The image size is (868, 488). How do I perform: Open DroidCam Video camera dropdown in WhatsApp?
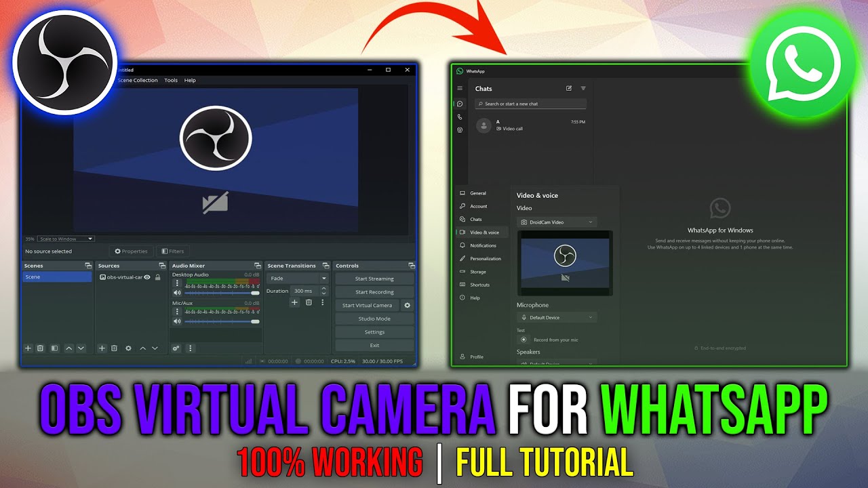pos(557,222)
